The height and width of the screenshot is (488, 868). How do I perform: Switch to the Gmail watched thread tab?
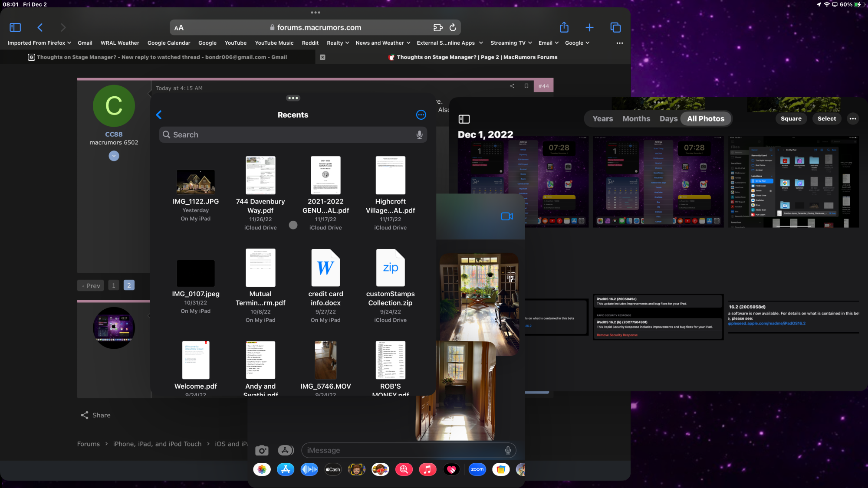158,57
